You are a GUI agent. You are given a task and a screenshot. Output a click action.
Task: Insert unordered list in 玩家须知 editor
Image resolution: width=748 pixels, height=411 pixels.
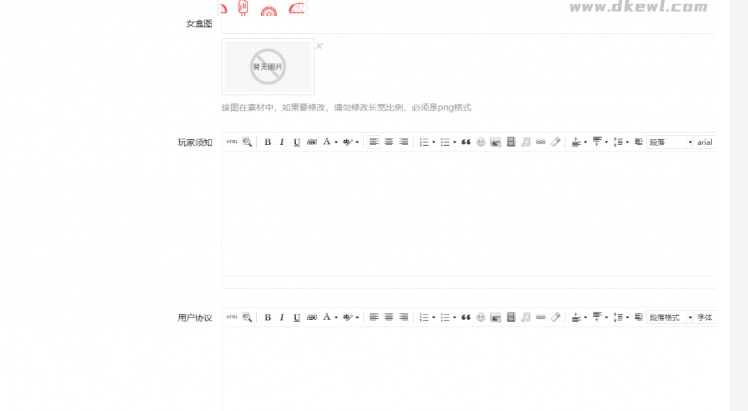click(x=445, y=142)
